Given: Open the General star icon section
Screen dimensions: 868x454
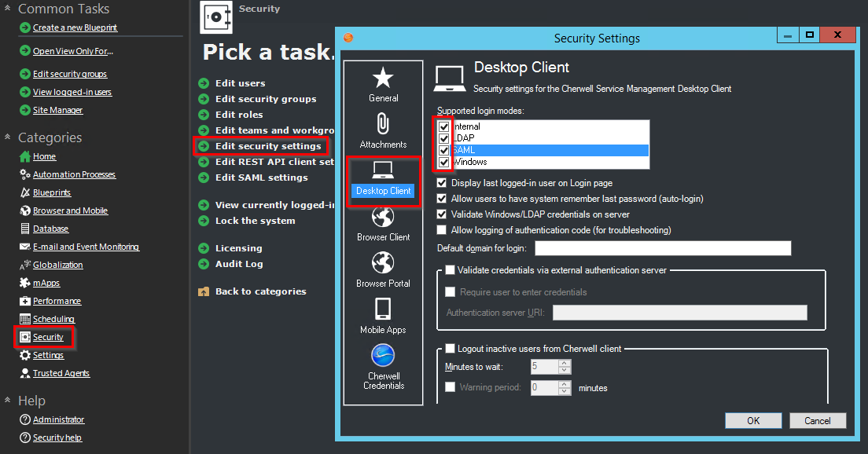Looking at the screenshot, I should 383,79.
